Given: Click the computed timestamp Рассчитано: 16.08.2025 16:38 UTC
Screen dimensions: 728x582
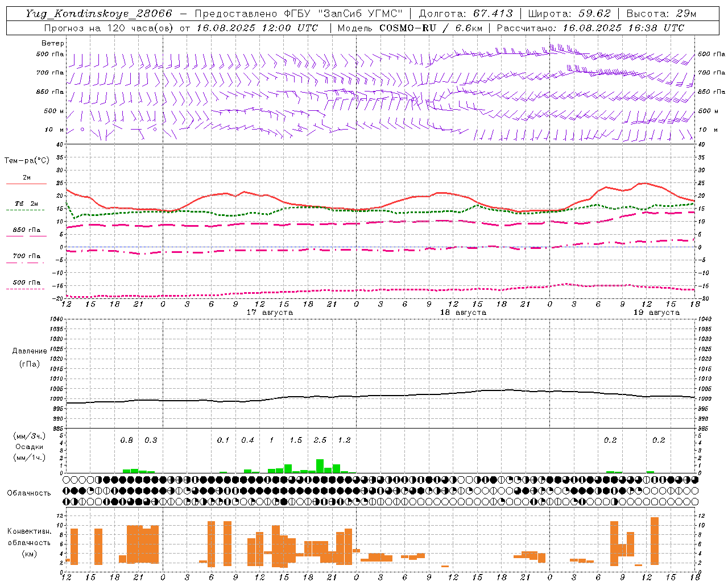Looking at the screenshot, I should pyautogui.click(x=590, y=28).
